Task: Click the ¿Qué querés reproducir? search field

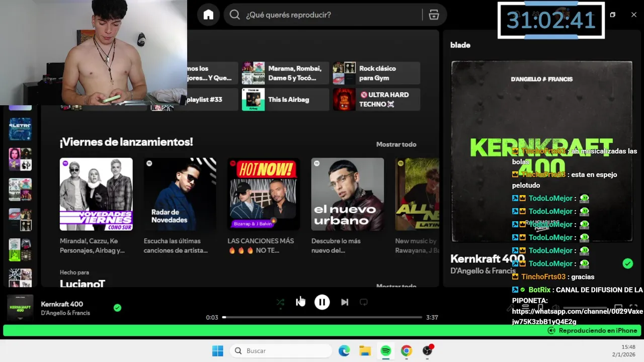Action: tap(335, 15)
